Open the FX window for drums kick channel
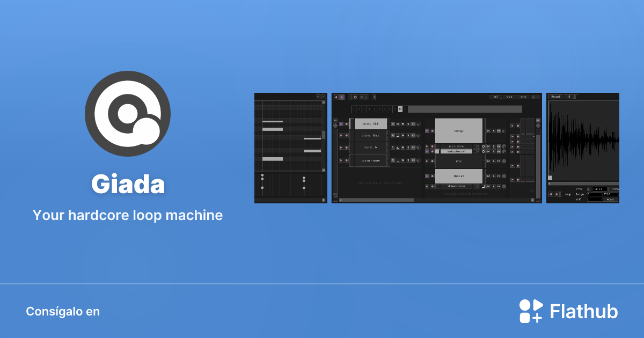 (414, 124)
